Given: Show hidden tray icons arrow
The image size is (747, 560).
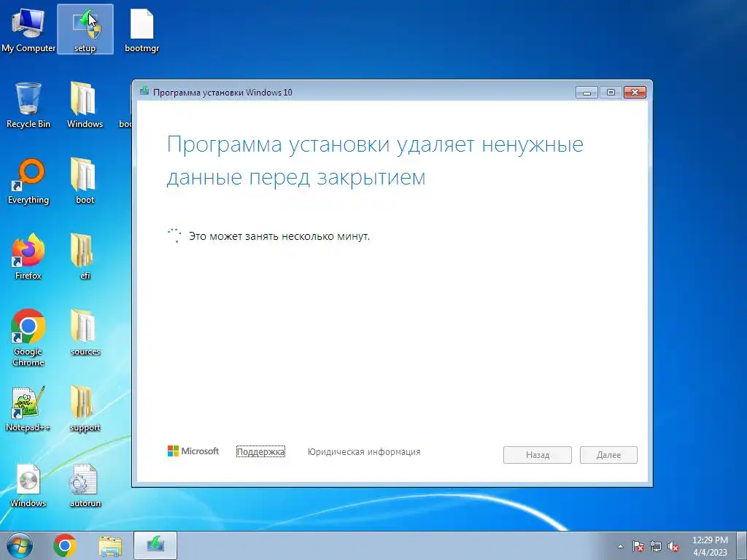Looking at the screenshot, I should pyautogui.click(x=620, y=546).
